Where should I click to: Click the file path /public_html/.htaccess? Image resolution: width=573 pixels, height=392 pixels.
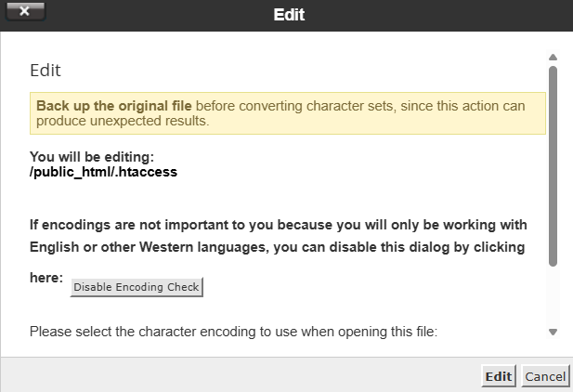103,172
